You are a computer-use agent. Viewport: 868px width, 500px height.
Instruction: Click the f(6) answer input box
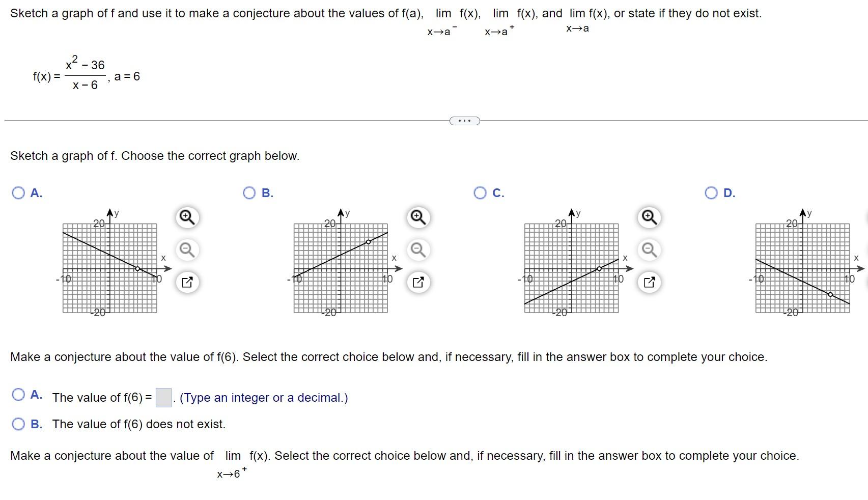coord(162,397)
